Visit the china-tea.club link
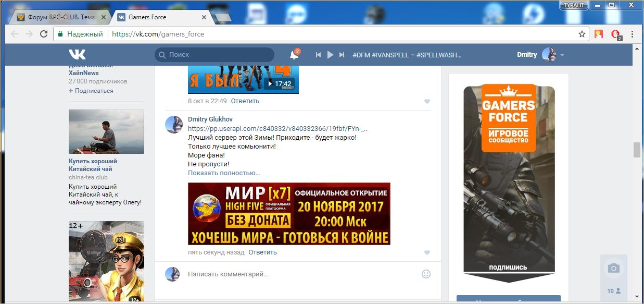 click(x=88, y=177)
